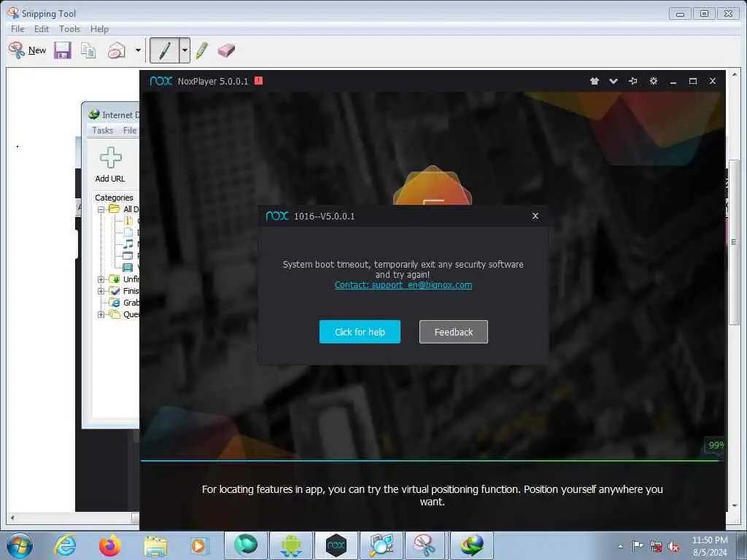Screen dimensions: 747x560
Task: Switch to Android robot taskbar app
Action: click(x=290, y=545)
